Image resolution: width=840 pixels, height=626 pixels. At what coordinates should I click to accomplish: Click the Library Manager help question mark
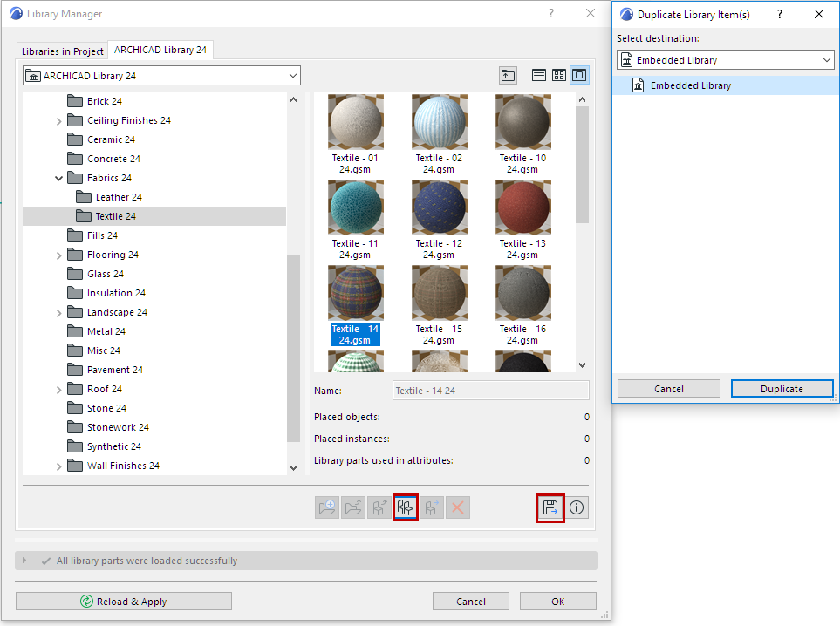coord(551,13)
